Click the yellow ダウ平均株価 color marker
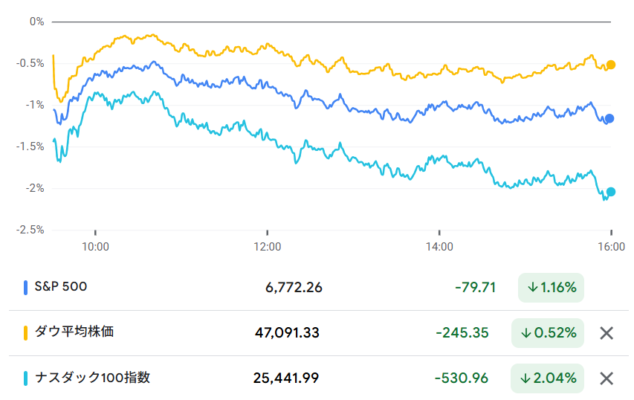The height and width of the screenshot is (400, 634). (25, 333)
